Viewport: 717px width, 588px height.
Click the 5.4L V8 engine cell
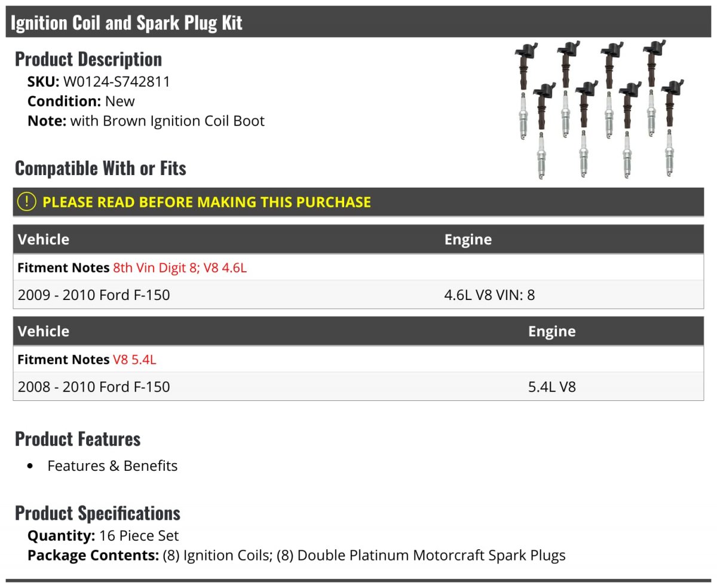coord(551,387)
